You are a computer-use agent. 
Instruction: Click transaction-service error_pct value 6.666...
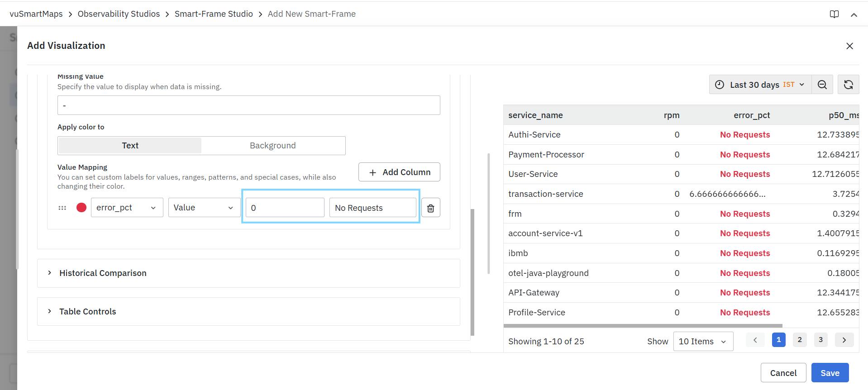727,194
